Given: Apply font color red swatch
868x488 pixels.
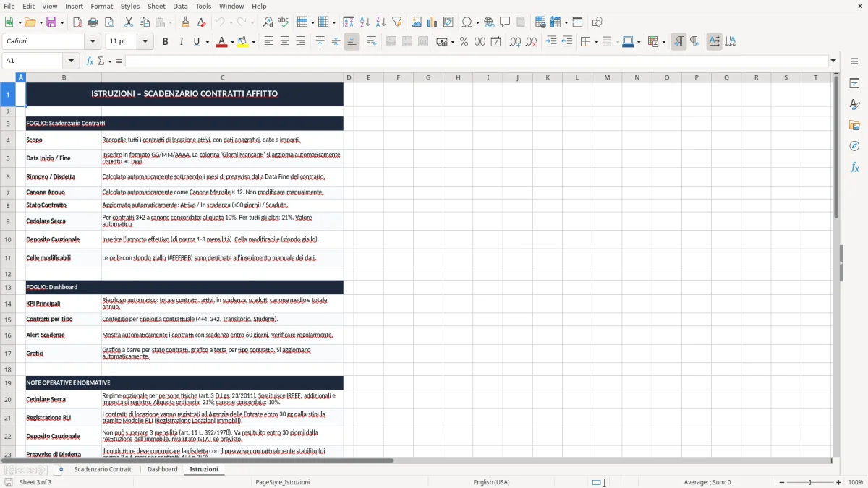Looking at the screenshot, I should coord(221,42).
